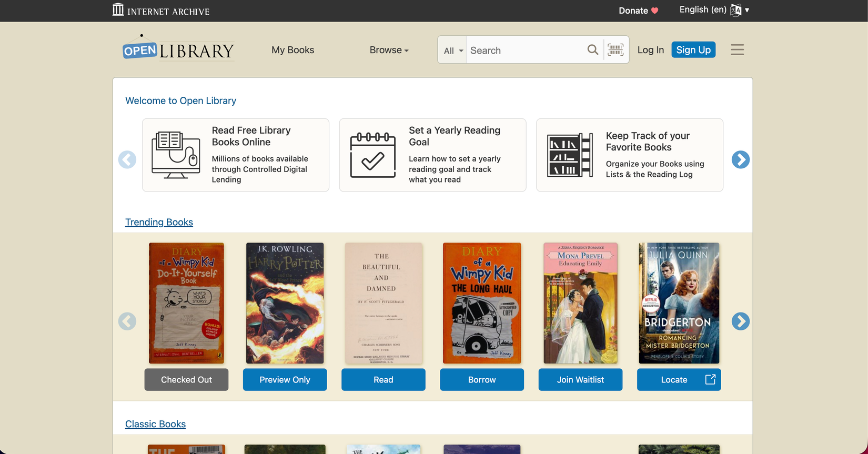Image resolution: width=868 pixels, height=454 pixels.
Task: Click the magnifying glass search icon
Action: pos(592,50)
